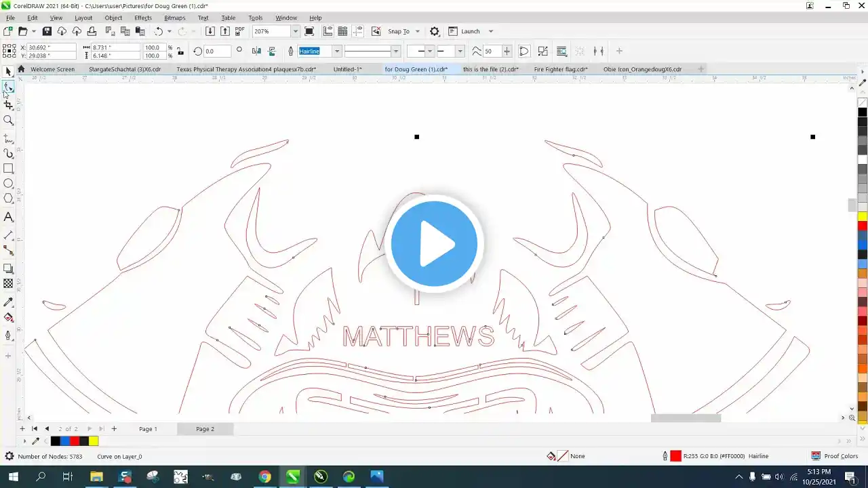Click the Import icon in the toolbar
The image size is (868, 488).
tap(210, 31)
